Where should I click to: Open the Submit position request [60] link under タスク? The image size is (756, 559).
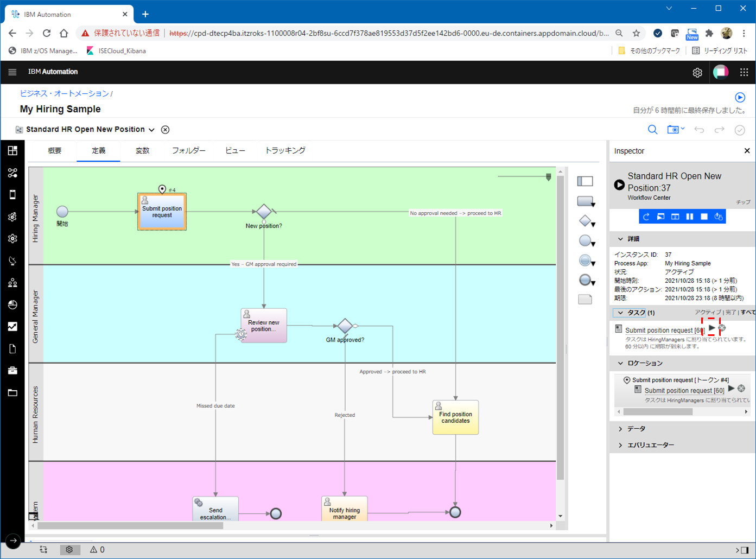pyautogui.click(x=665, y=330)
